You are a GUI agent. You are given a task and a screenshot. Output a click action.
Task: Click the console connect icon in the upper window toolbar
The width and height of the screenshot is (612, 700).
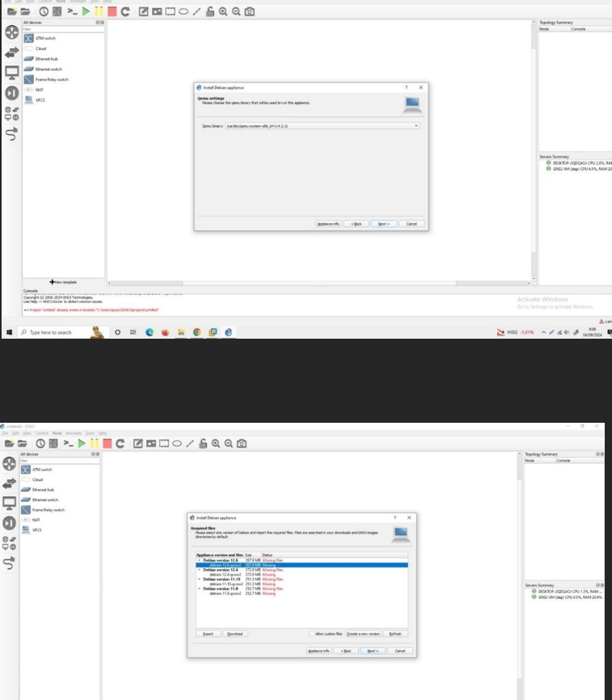(x=72, y=11)
